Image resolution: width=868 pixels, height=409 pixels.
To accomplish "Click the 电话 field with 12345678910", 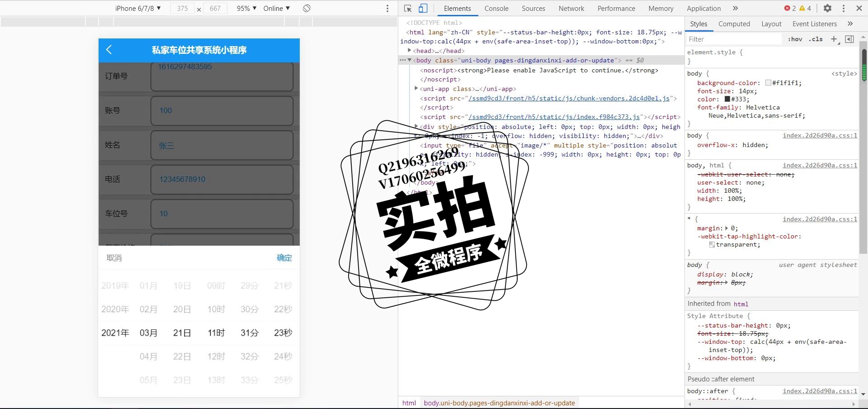I will pos(222,179).
